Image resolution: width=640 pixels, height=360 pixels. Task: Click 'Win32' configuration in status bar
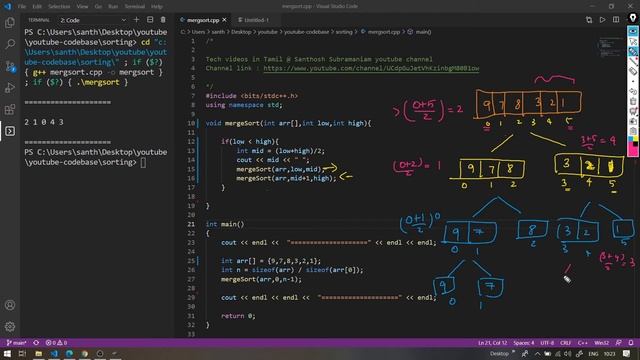click(602, 342)
